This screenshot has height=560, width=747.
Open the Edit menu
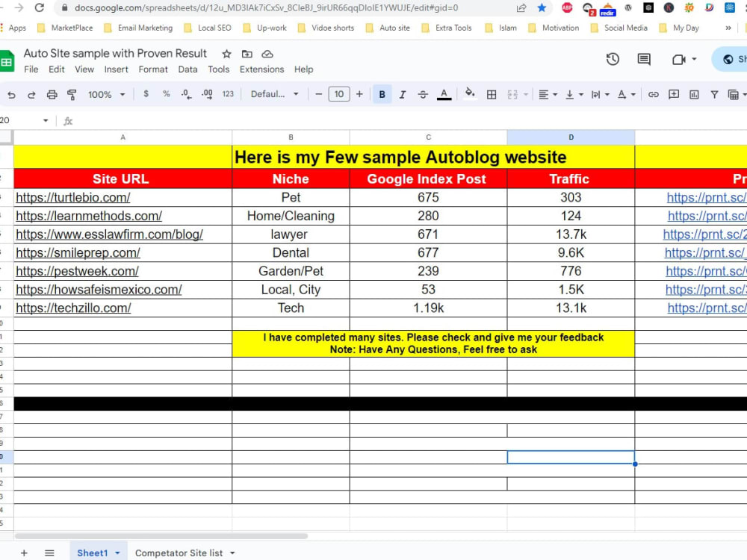(x=57, y=69)
